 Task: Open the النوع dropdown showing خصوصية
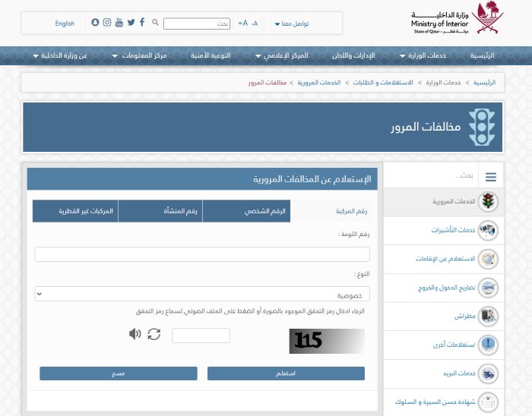202,294
